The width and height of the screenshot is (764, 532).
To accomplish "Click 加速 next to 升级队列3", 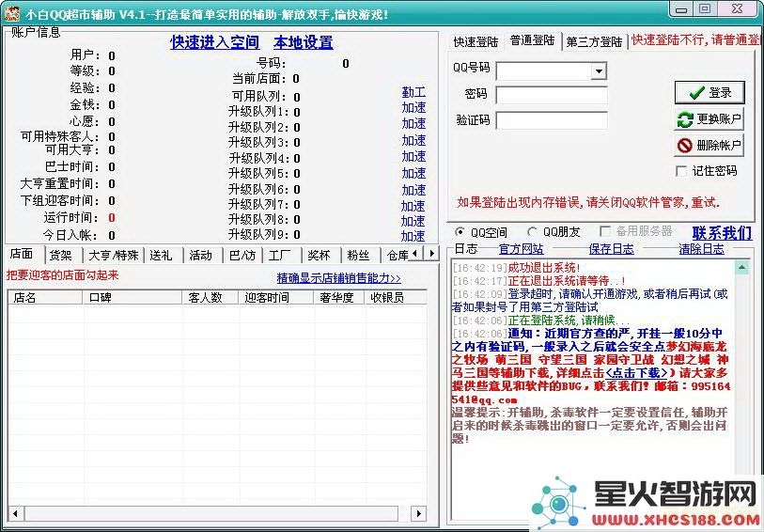I will (413, 140).
